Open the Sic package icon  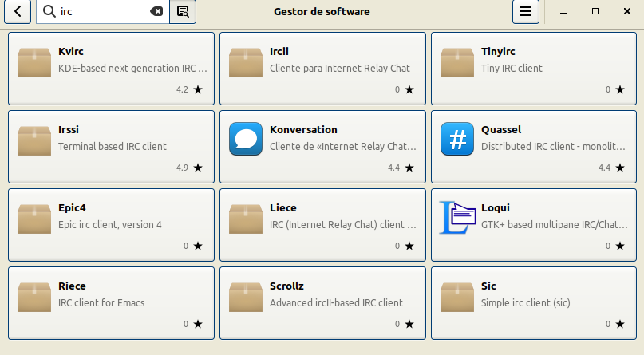pos(457,297)
